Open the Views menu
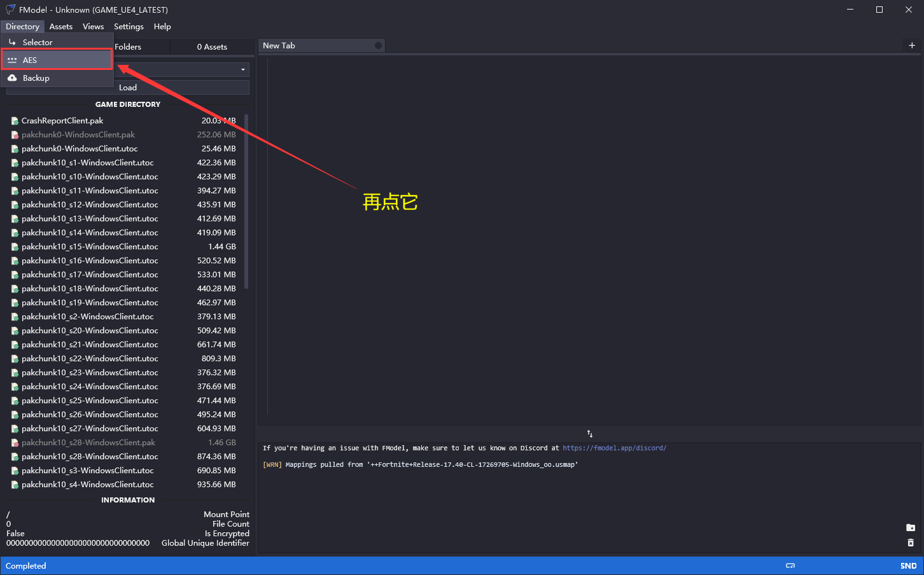Screen dimensions: 924x575 (x=93, y=27)
